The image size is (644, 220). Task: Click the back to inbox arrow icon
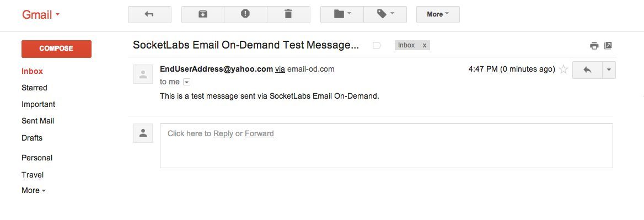[x=149, y=14]
